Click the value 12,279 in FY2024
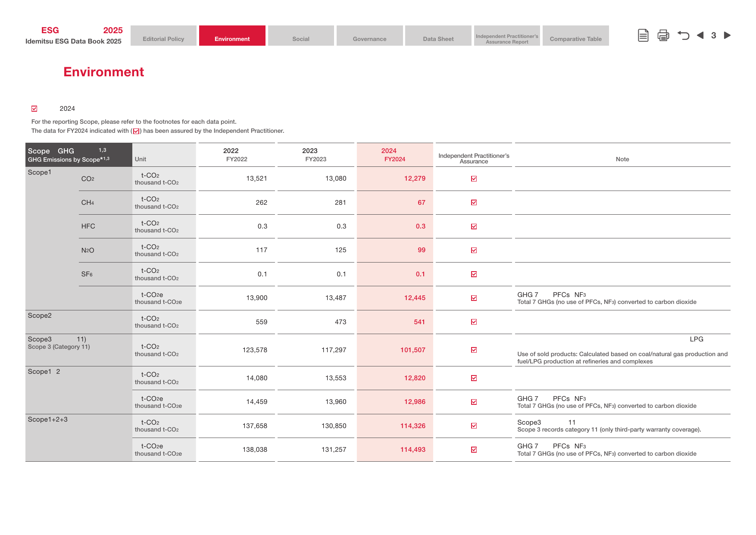 (415, 178)
